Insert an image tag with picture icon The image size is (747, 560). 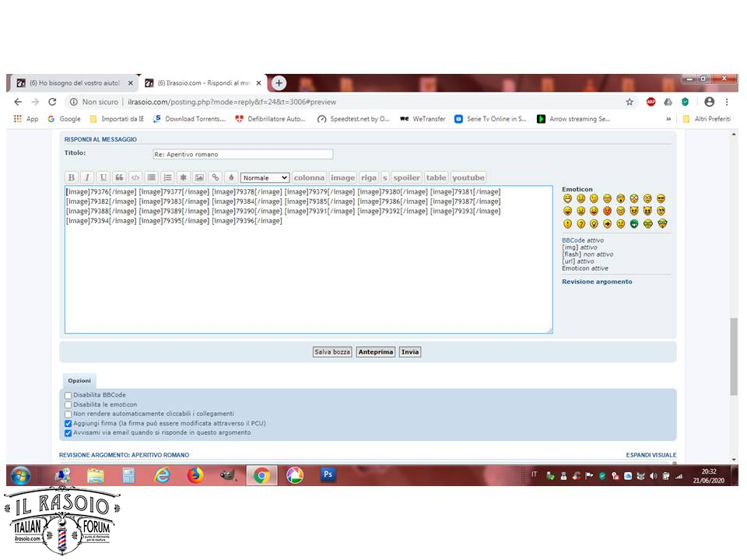pos(200,177)
